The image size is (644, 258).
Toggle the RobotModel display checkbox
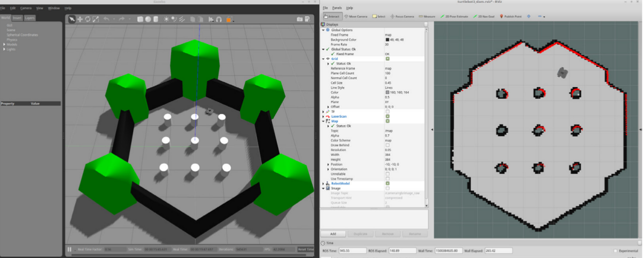click(x=387, y=183)
